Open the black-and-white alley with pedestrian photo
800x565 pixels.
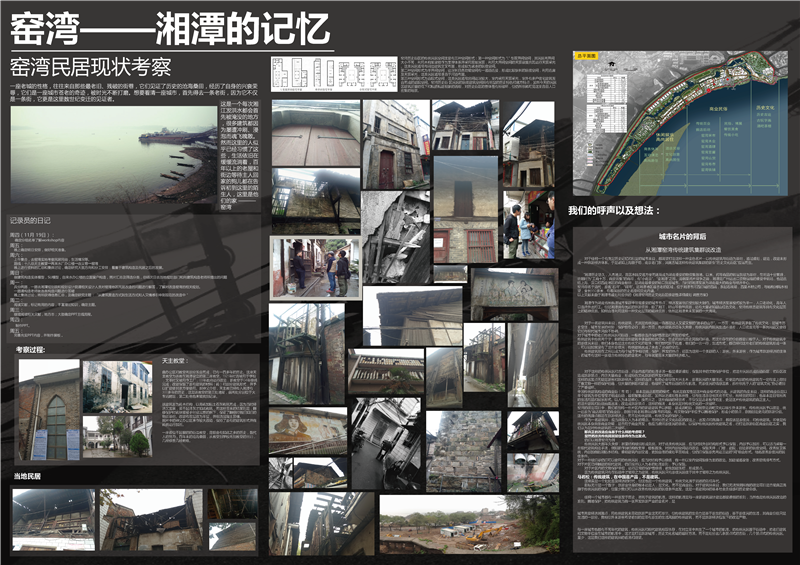click(386, 444)
